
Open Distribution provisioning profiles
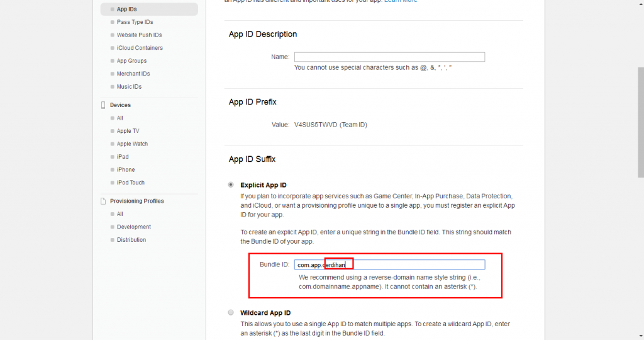tap(131, 240)
